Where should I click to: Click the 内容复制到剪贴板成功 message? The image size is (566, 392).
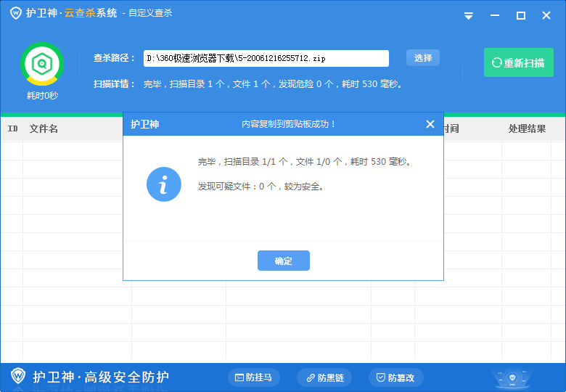pos(288,124)
